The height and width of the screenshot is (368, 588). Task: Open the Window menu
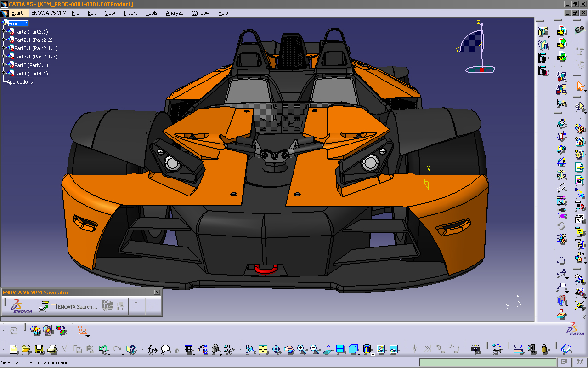click(201, 13)
